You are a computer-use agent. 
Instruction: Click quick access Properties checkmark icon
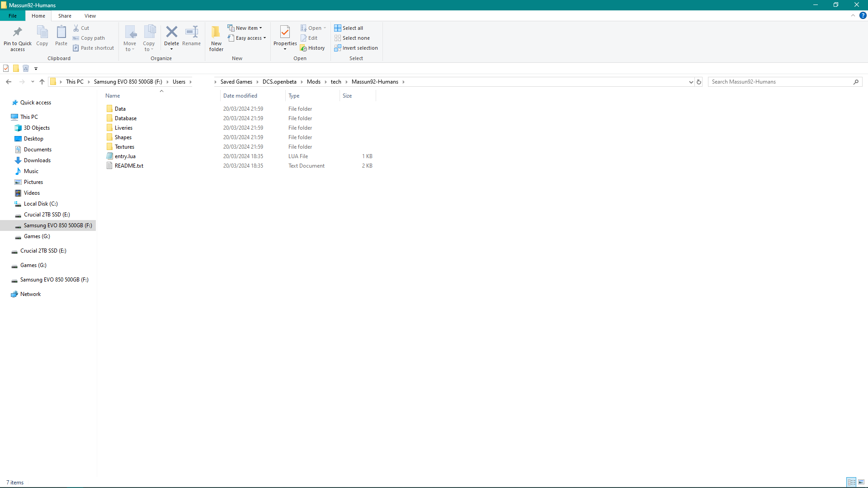pos(6,68)
